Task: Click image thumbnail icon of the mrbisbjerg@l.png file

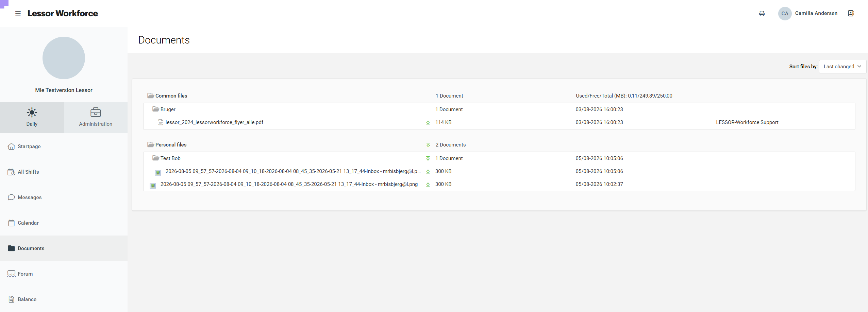Action: pos(153,186)
